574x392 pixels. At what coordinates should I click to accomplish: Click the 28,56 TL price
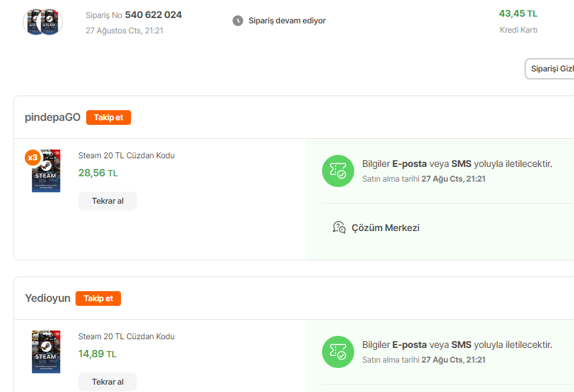[98, 173]
